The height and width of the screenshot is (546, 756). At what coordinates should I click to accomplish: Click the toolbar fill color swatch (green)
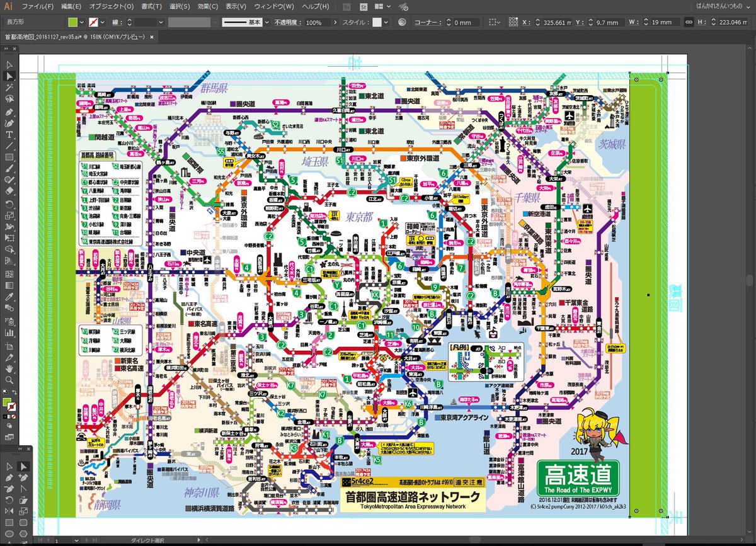coord(6,401)
